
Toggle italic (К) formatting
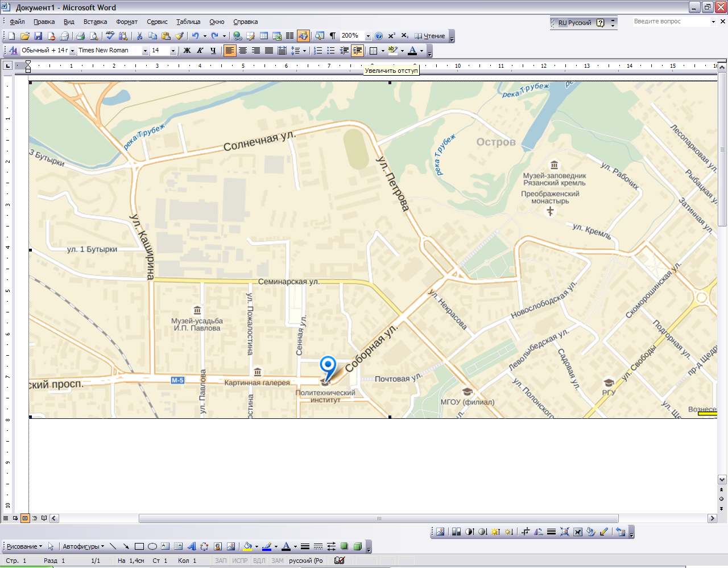click(200, 51)
